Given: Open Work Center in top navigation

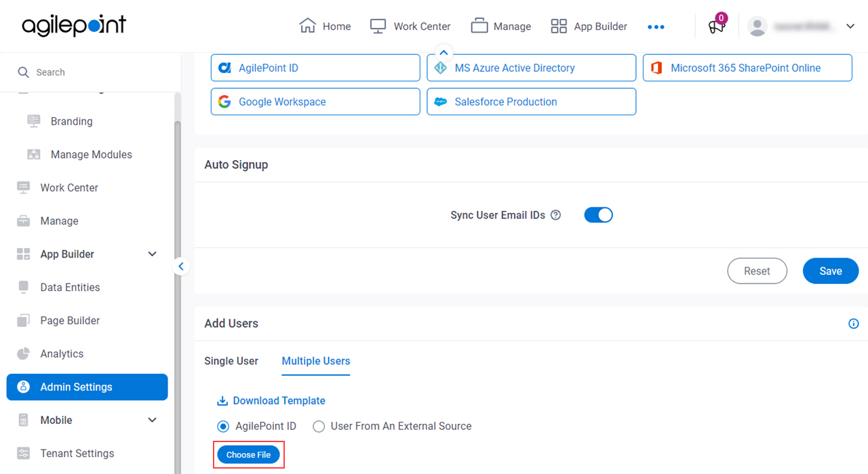Looking at the screenshot, I should tap(410, 26).
